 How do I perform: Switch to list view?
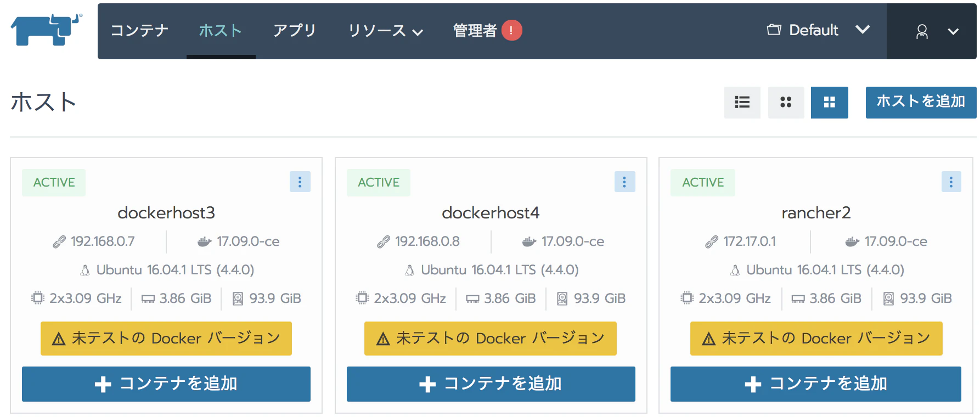point(742,102)
